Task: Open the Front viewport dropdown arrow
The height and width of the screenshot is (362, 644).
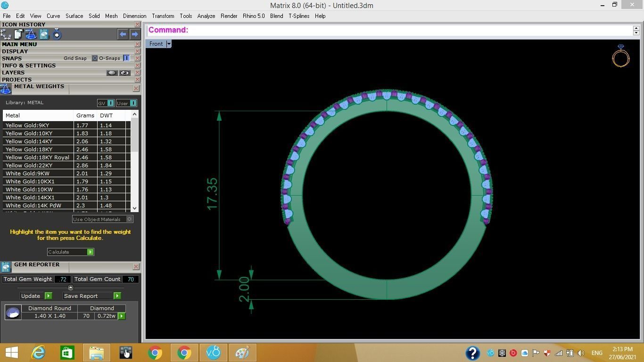Action: tap(169, 44)
